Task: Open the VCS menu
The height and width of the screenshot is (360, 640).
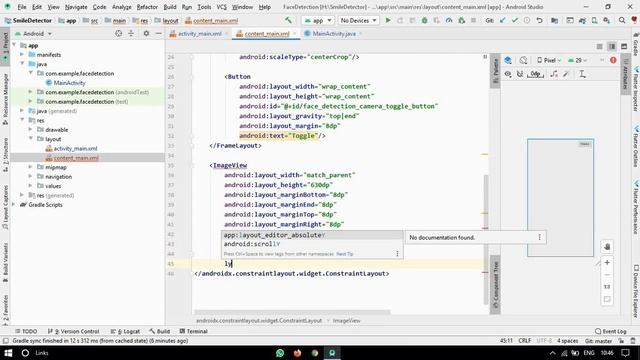Action: (x=222, y=7)
